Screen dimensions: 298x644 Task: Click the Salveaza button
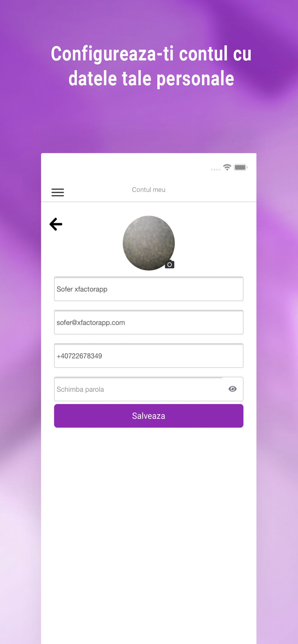[x=149, y=416]
